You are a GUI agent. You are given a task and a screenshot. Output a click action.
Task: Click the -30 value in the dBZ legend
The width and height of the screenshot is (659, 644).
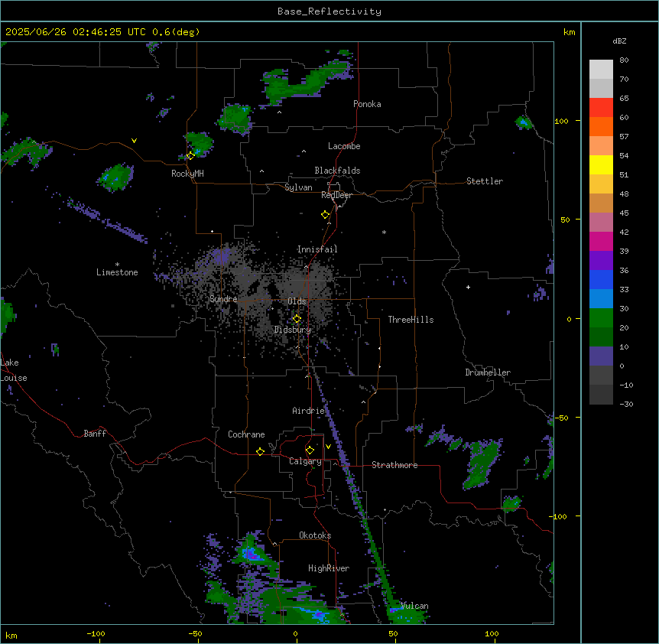tap(626, 404)
